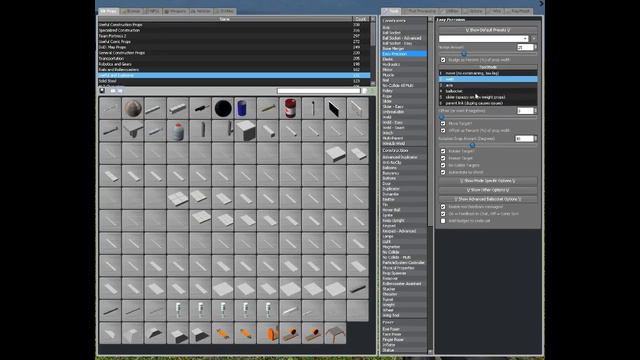This screenshot has width=640, height=360.
Task: Open the presets combo box dropdown
Action: pyautogui.click(x=484, y=38)
